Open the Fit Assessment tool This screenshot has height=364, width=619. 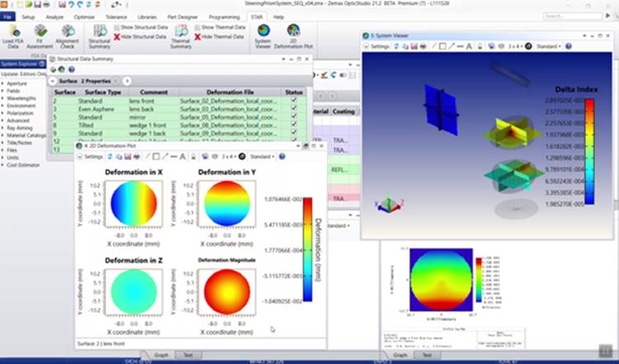[40, 36]
